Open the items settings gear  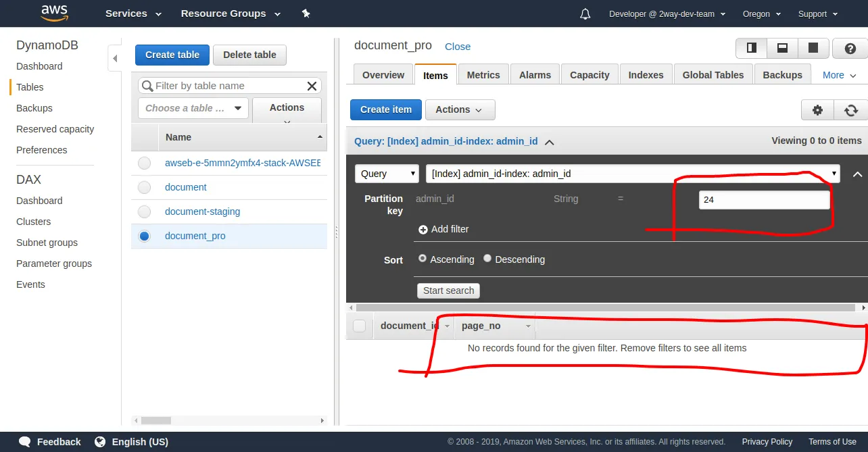tap(817, 110)
